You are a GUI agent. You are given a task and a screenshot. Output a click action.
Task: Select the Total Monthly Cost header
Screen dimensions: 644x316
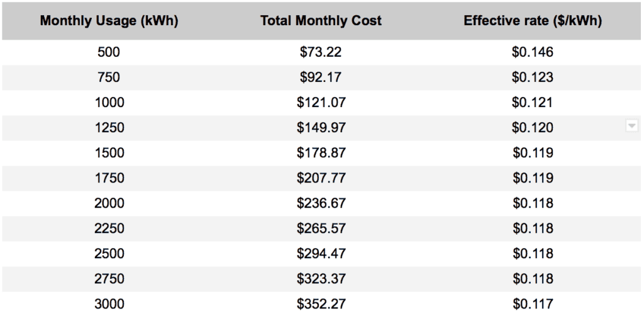pos(321,21)
